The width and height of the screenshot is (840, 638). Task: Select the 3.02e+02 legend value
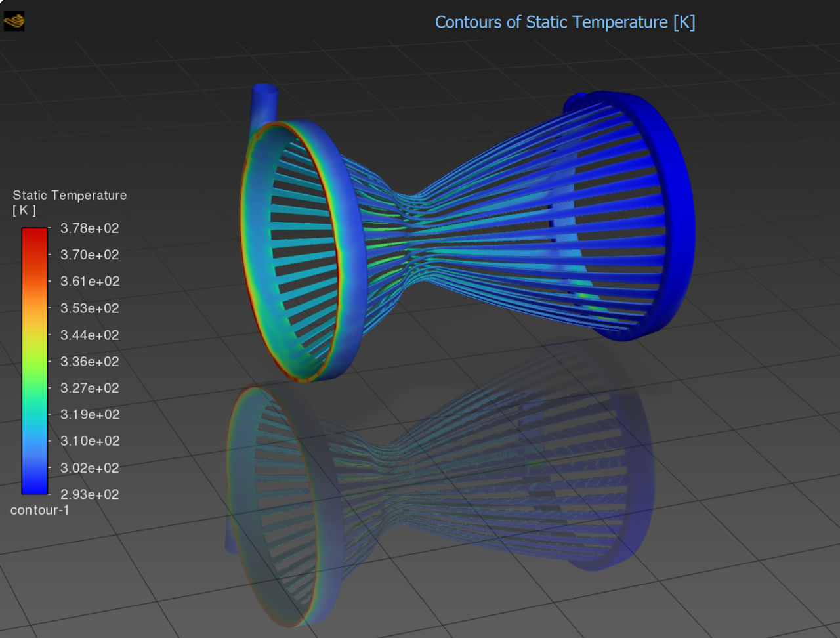tap(90, 468)
